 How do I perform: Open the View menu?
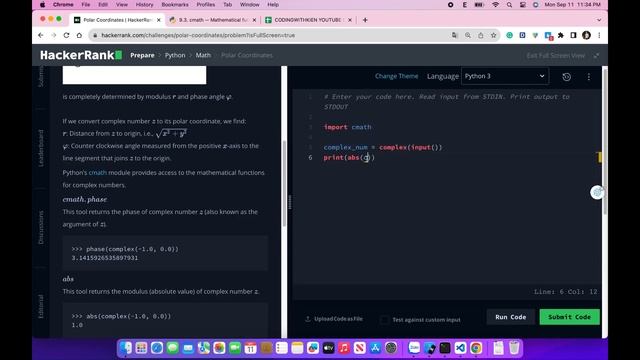(x=122, y=5)
